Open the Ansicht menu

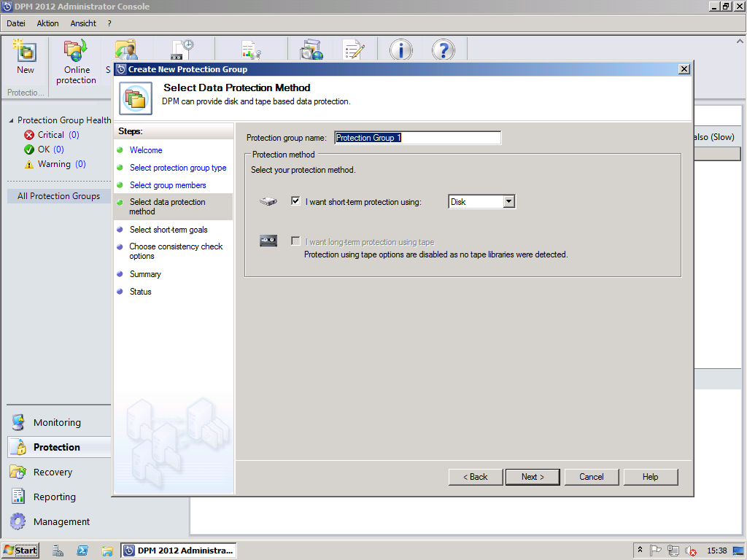coord(83,23)
